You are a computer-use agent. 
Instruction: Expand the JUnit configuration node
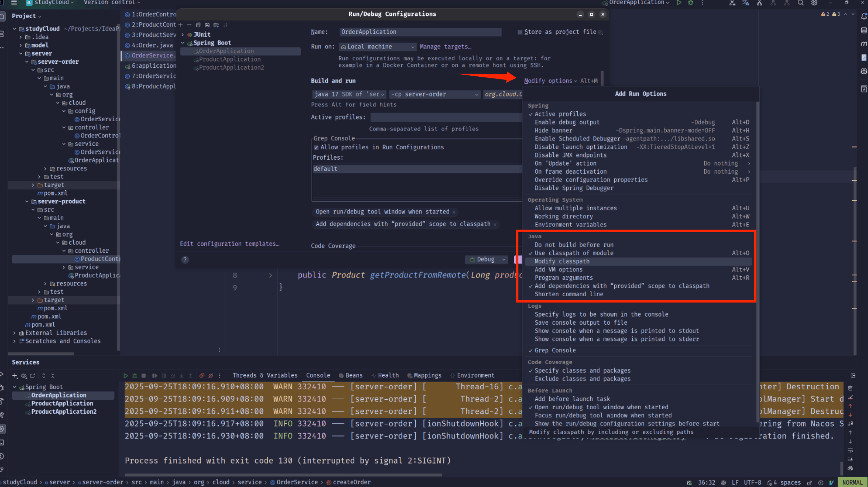click(x=183, y=35)
